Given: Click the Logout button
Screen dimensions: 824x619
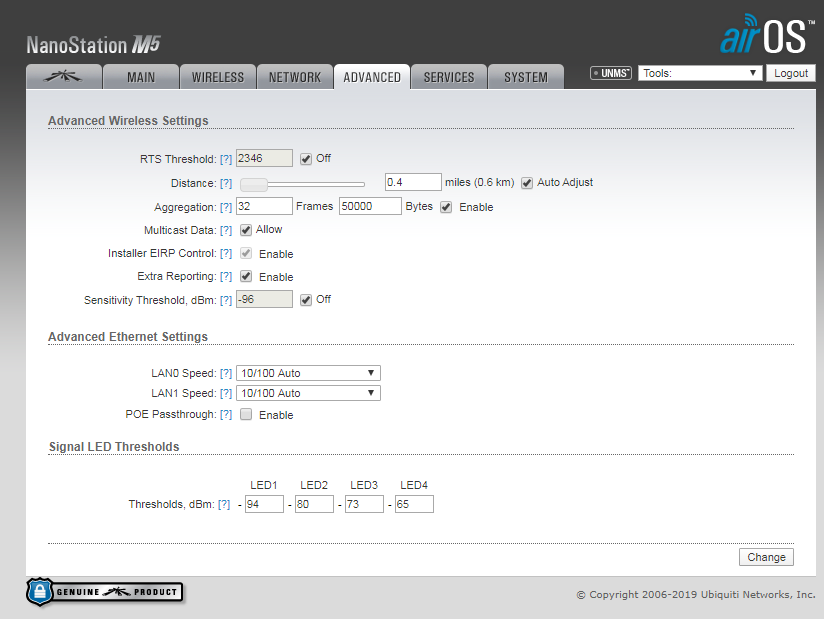Looking at the screenshot, I should click(791, 73).
